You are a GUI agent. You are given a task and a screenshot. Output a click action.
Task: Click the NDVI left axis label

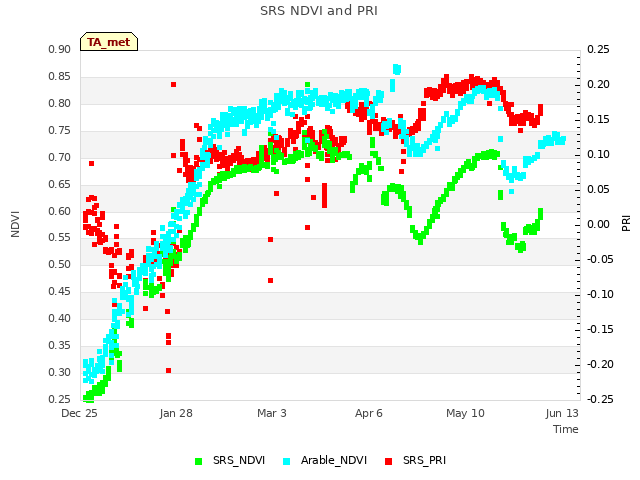pyautogui.click(x=15, y=224)
